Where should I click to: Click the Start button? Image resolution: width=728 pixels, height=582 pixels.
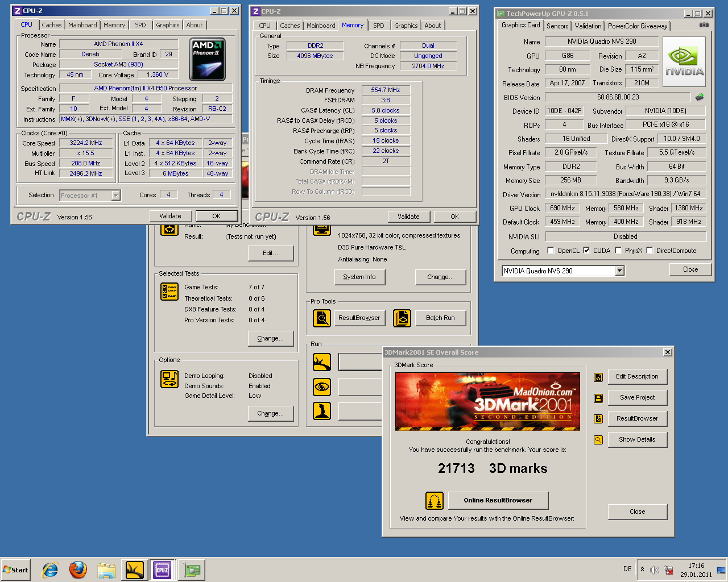[15, 570]
